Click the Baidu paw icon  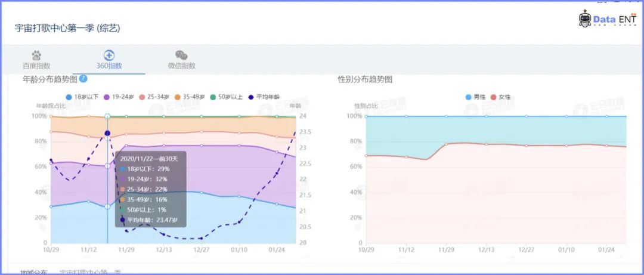[36, 55]
